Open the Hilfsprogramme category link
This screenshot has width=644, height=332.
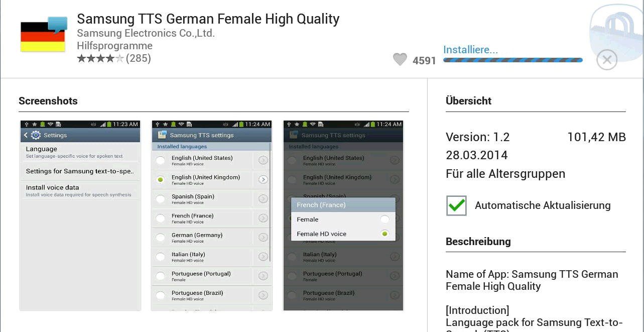point(114,46)
